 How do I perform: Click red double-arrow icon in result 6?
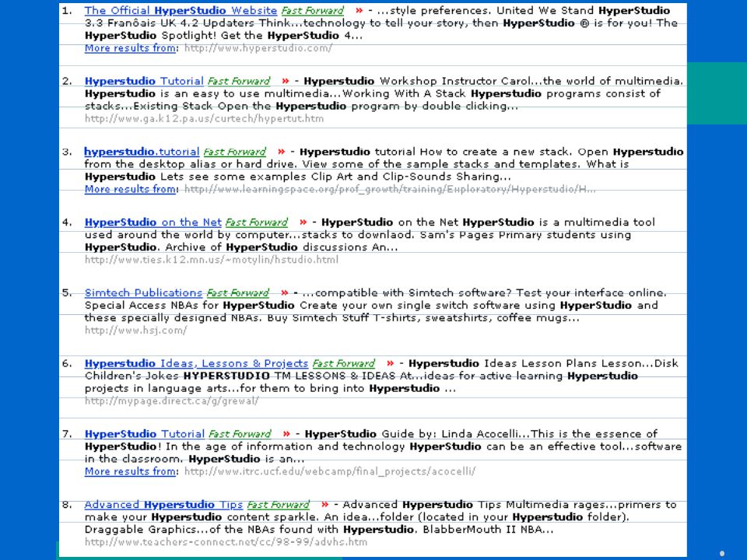click(390, 363)
